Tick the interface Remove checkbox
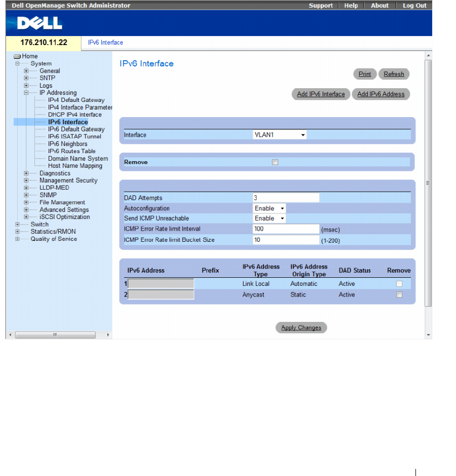This screenshot has width=456, height=476. [275, 162]
